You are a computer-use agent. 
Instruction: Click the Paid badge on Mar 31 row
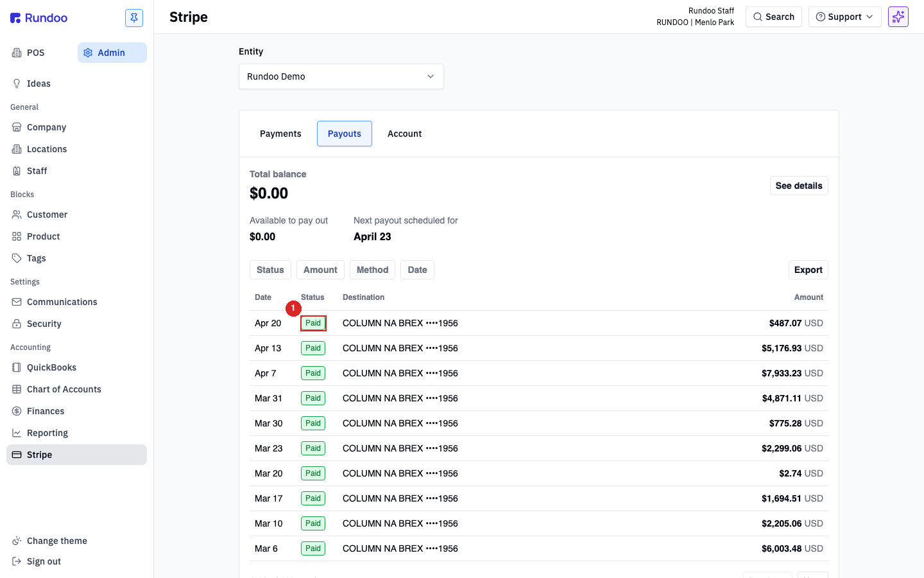[x=313, y=398]
